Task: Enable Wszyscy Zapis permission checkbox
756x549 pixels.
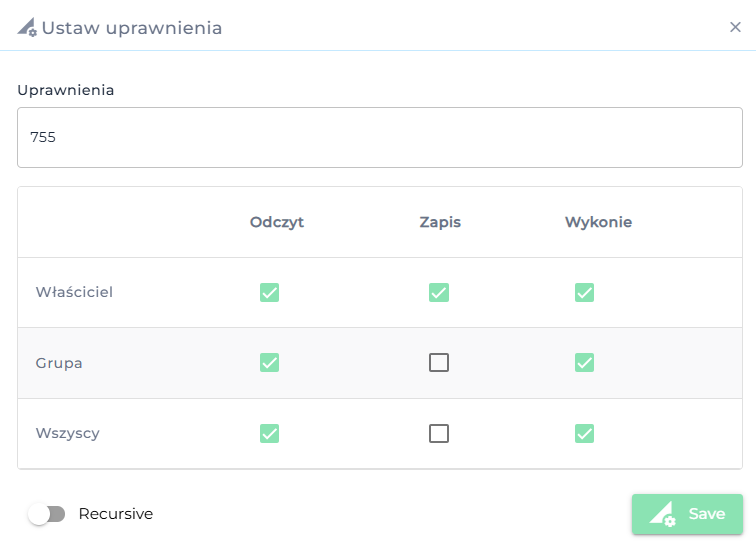Action: point(439,433)
